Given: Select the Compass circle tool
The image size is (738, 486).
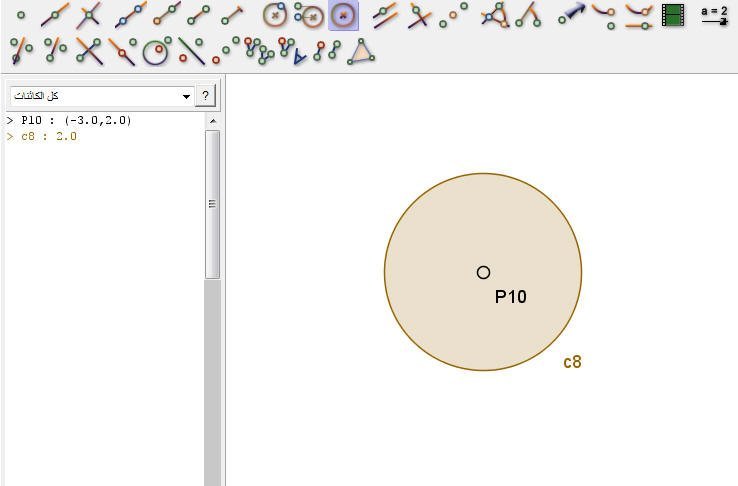Looking at the screenshot, I should click(309, 16).
